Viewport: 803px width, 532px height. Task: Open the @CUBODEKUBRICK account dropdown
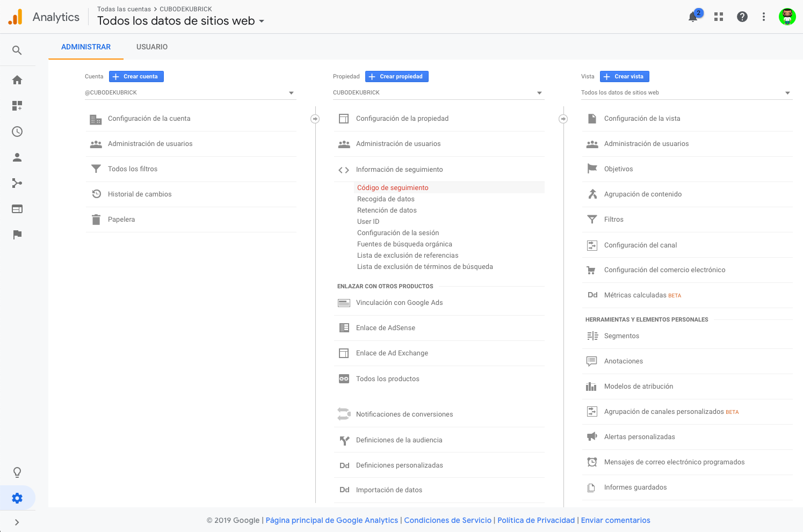click(x=190, y=93)
